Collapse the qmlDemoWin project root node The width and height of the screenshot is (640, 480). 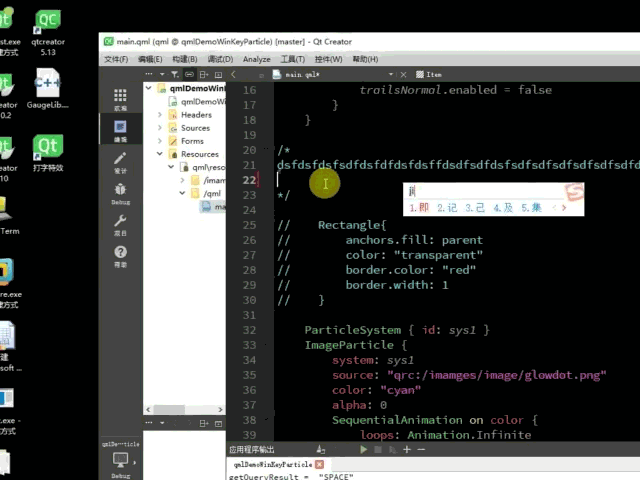149,88
